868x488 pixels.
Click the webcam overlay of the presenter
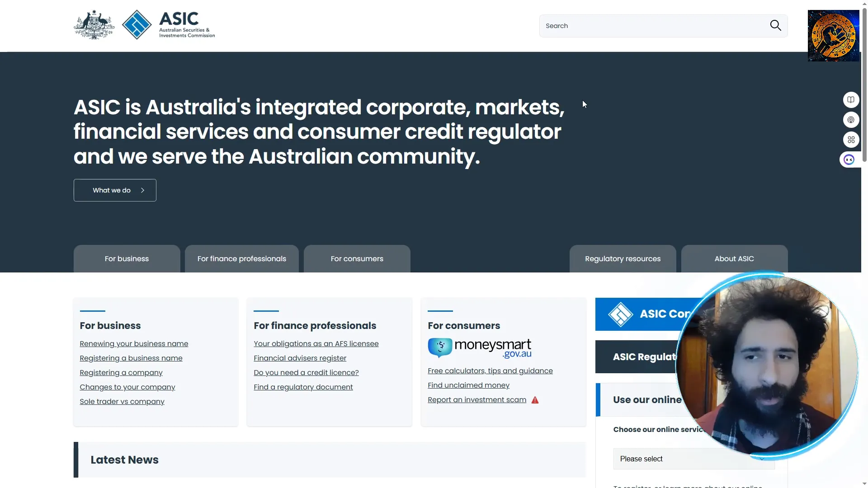(x=767, y=366)
